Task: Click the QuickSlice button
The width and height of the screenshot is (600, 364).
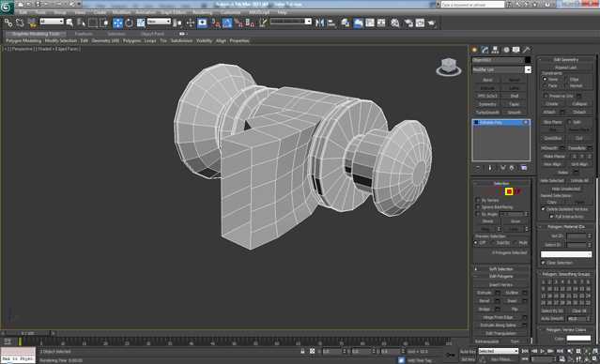Action: tap(552, 138)
